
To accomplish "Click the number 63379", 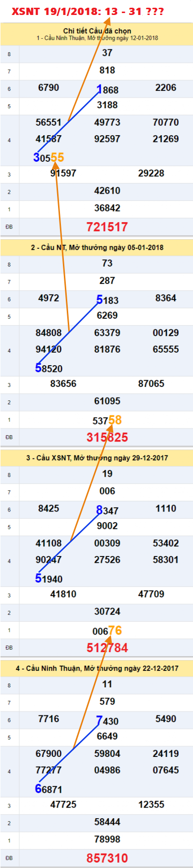I will [107, 333].
